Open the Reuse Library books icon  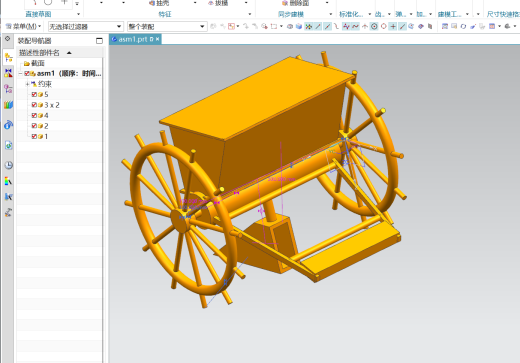click(x=8, y=105)
